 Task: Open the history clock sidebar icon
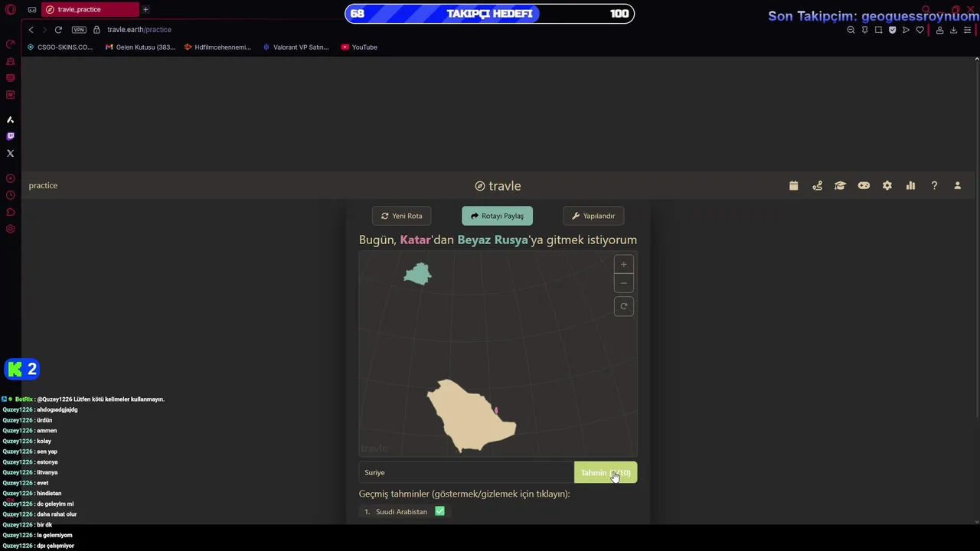pos(11,195)
